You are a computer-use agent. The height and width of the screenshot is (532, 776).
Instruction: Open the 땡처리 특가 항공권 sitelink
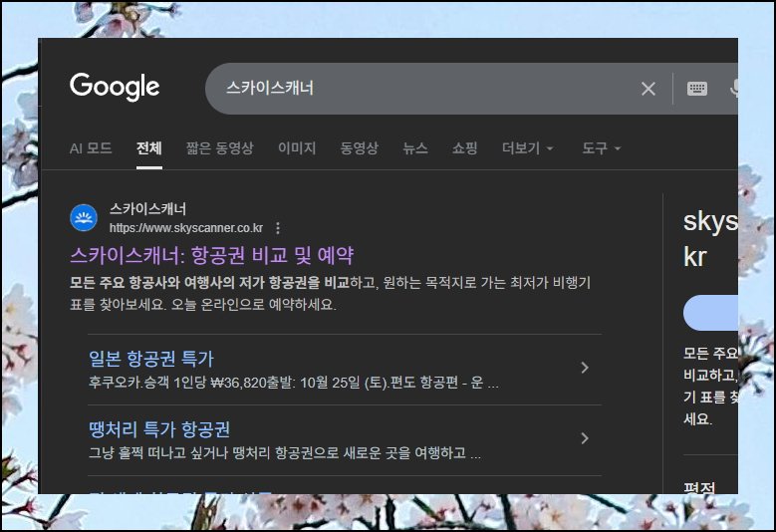[159, 429]
